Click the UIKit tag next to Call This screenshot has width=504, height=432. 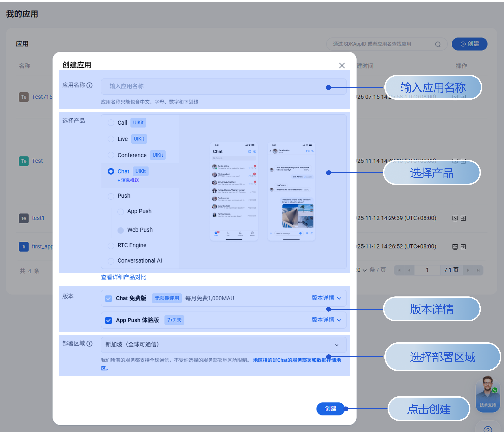coord(138,123)
